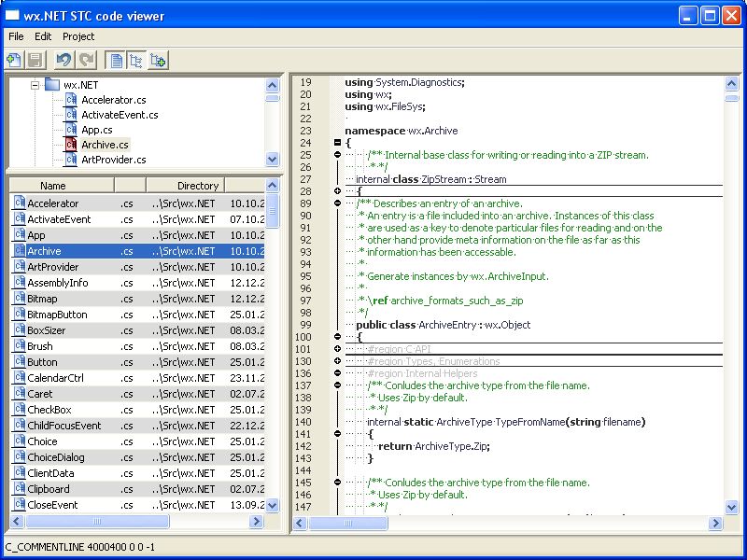This screenshot has height=560, width=747.
Task: Toggle the project tree view button
Action: (136, 61)
